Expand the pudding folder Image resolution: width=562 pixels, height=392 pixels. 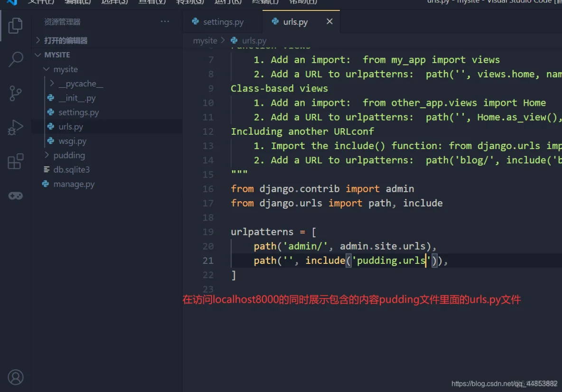(107, 155)
